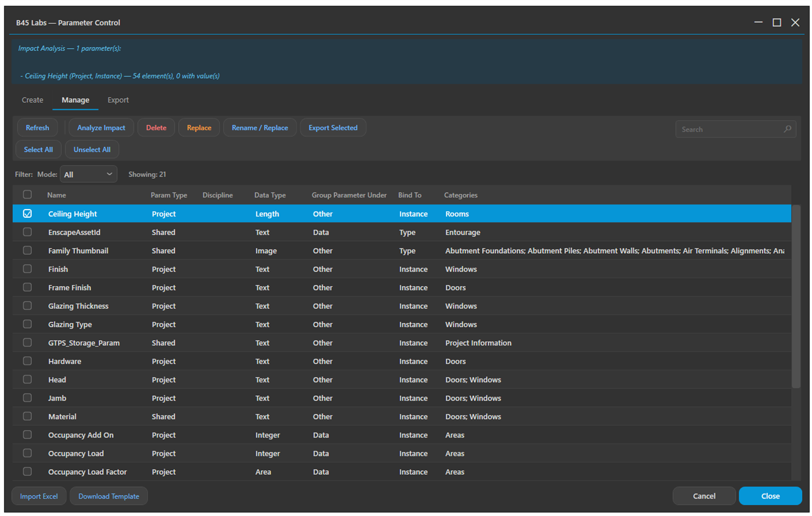
Task: Click the red Delete button
Action: 156,128
